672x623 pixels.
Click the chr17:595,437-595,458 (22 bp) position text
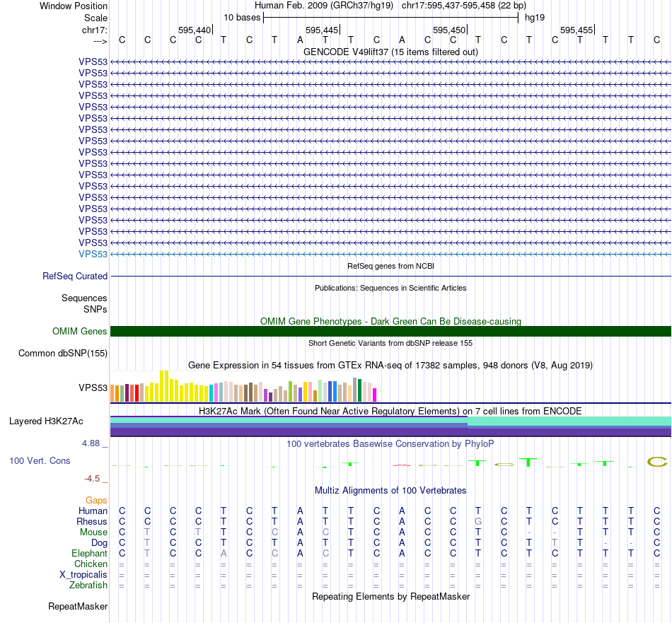point(464,6)
